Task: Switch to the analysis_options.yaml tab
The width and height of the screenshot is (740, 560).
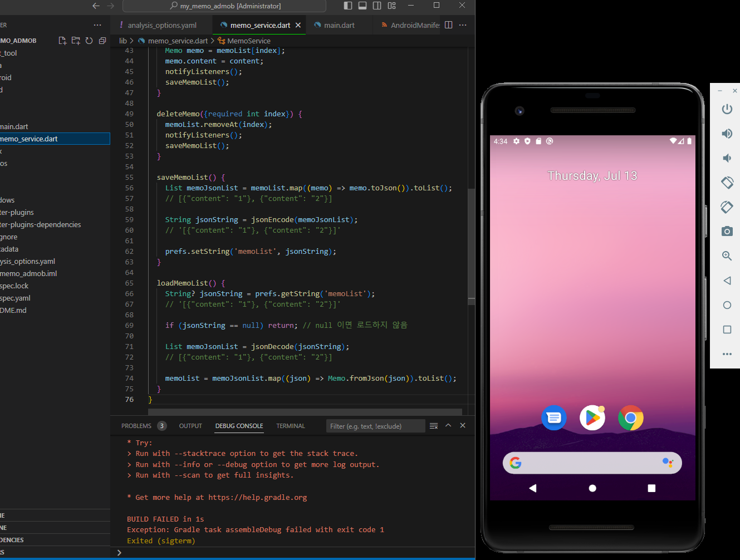Action: (x=161, y=25)
